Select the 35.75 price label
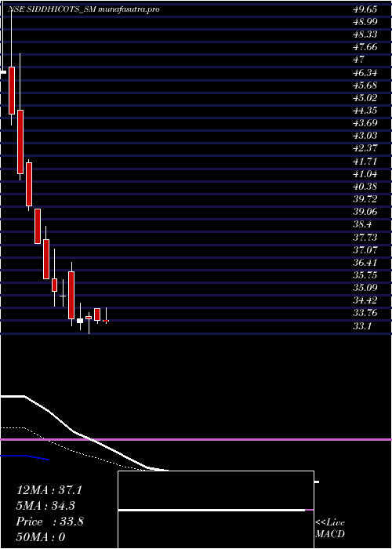392x549 pixels. (x=365, y=275)
